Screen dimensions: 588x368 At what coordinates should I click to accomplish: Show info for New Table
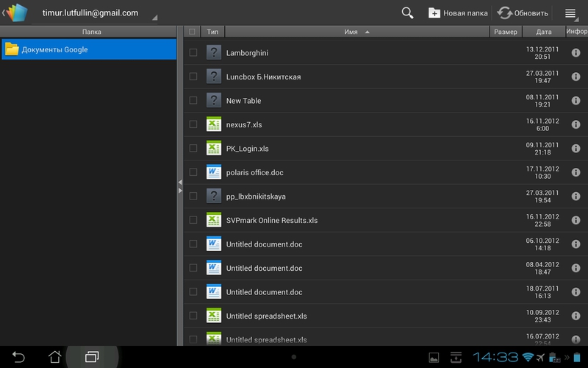point(576,101)
